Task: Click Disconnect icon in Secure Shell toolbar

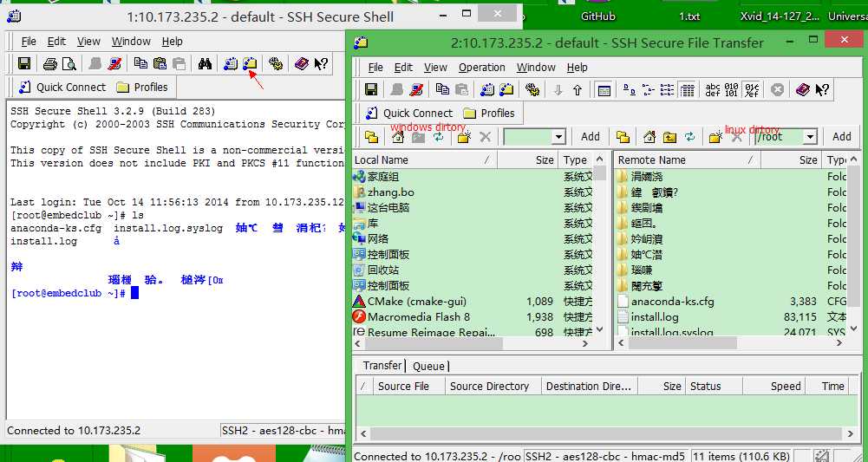Action: (x=114, y=63)
